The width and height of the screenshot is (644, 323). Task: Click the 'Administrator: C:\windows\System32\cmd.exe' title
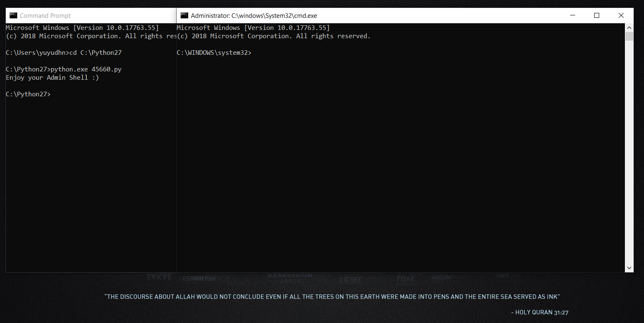pos(254,16)
